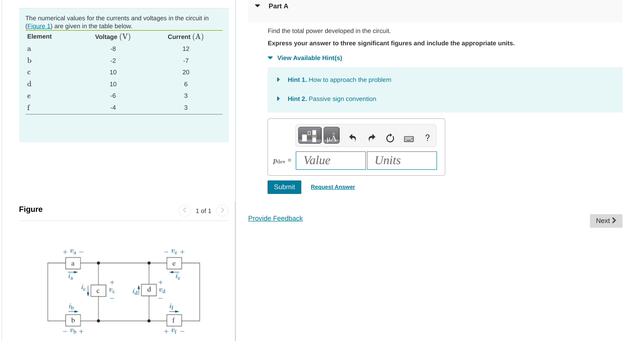Screen dimensions: 644x341
Task: Open Provide Feedback
Action: [275, 218]
